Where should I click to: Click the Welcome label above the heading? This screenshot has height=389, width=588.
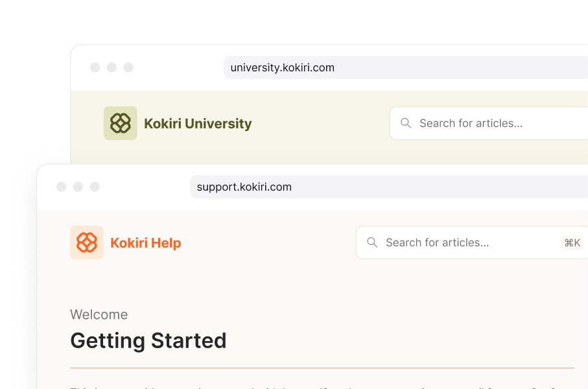(99, 314)
